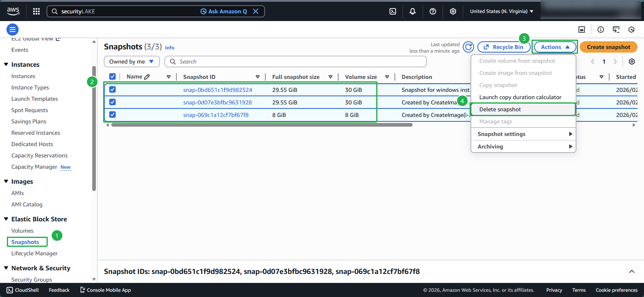Open the notifications bell
The height and width of the screenshot is (297, 644).
pyautogui.click(x=412, y=11)
